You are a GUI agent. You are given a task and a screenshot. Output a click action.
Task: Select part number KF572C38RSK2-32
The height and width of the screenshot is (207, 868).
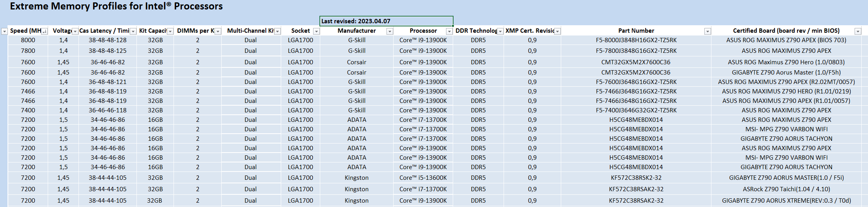[636, 178]
